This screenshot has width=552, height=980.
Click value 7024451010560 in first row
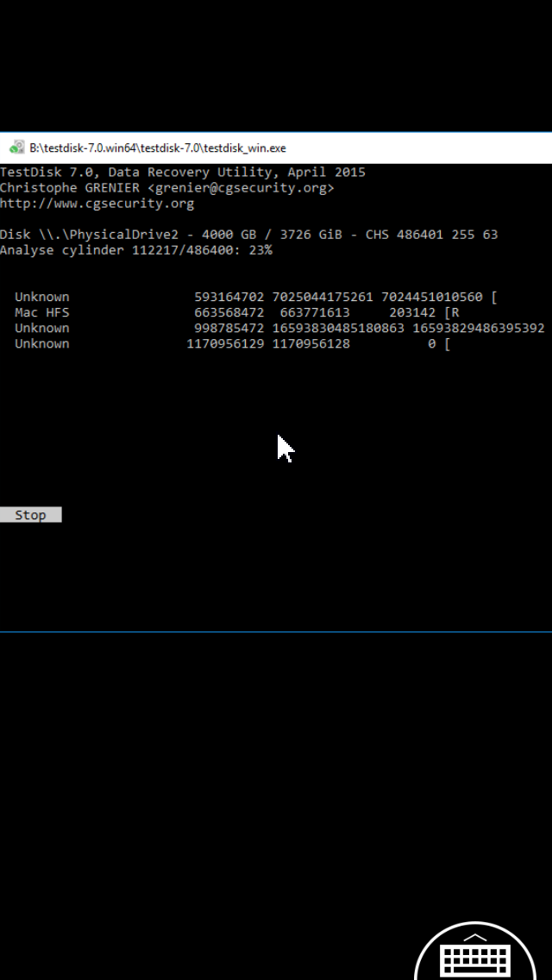click(431, 297)
